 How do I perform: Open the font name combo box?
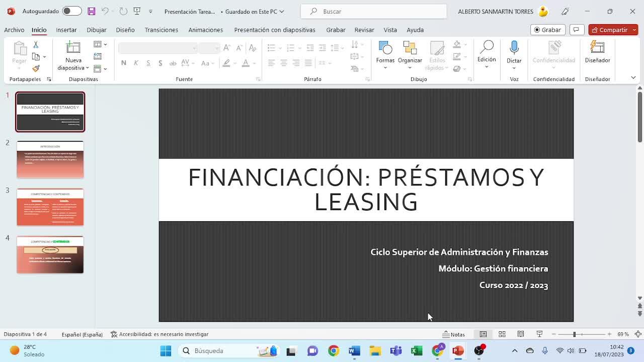157,48
